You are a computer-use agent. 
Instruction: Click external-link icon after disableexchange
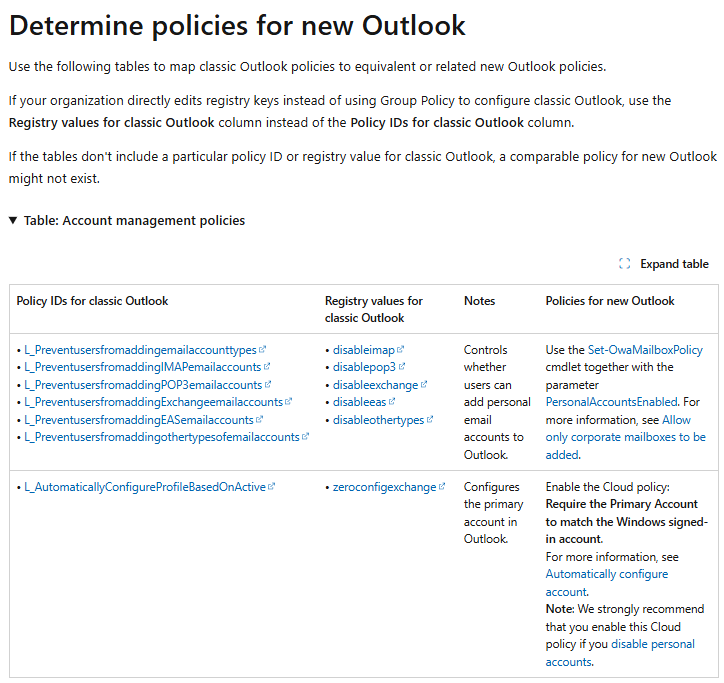pos(424,384)
